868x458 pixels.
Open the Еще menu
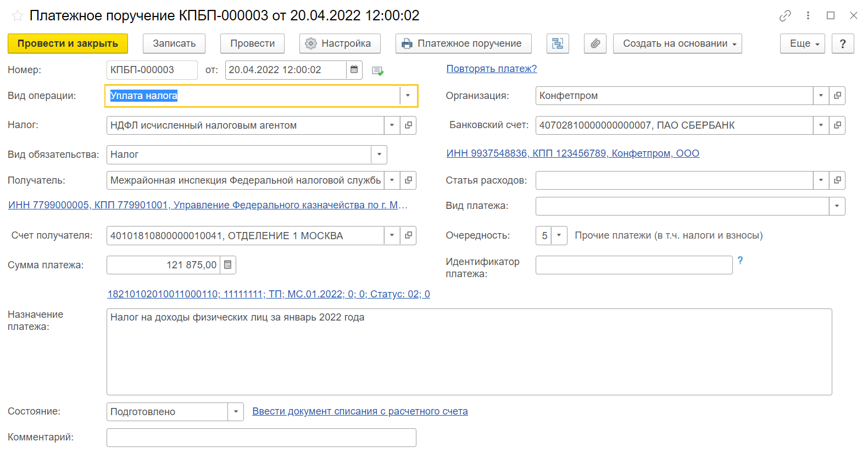(x=802, y=43)
